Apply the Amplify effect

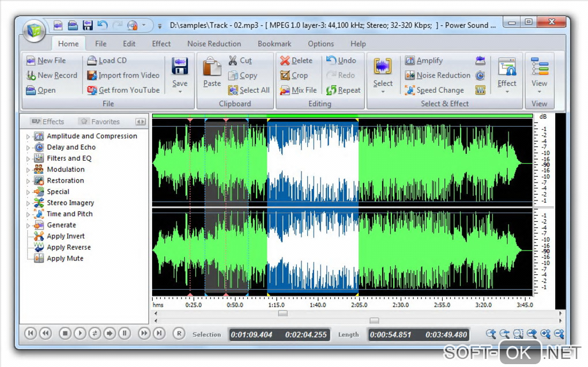[424, 60]
